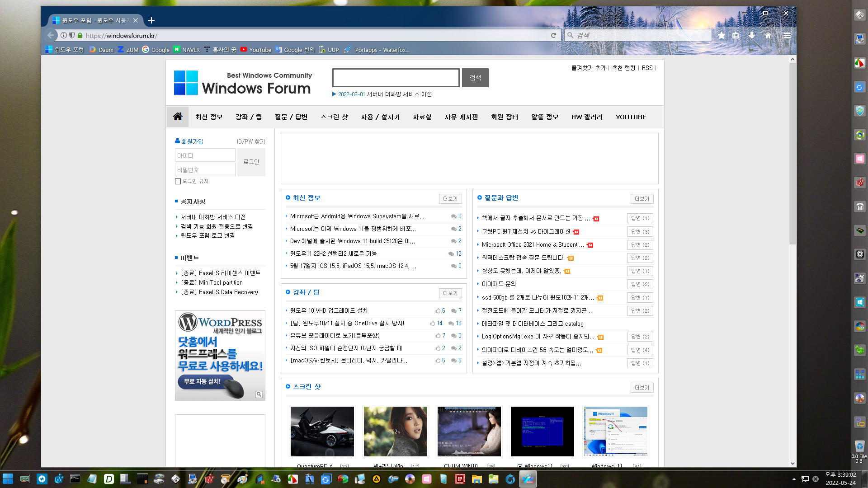The image size is (868, 488).
Task: Click the network icon in system tray
Action: tap(805, 479)
